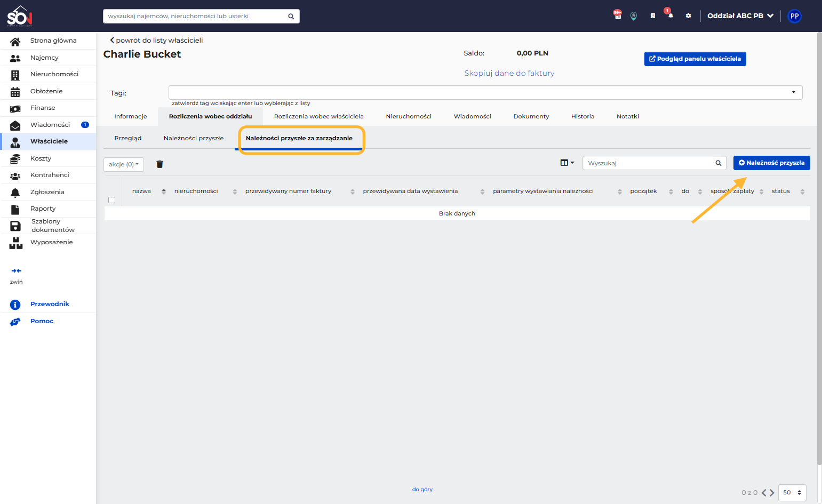822x504 pixels.
Task: Open the notifications bell in the top bar
Action: point(670,15)
